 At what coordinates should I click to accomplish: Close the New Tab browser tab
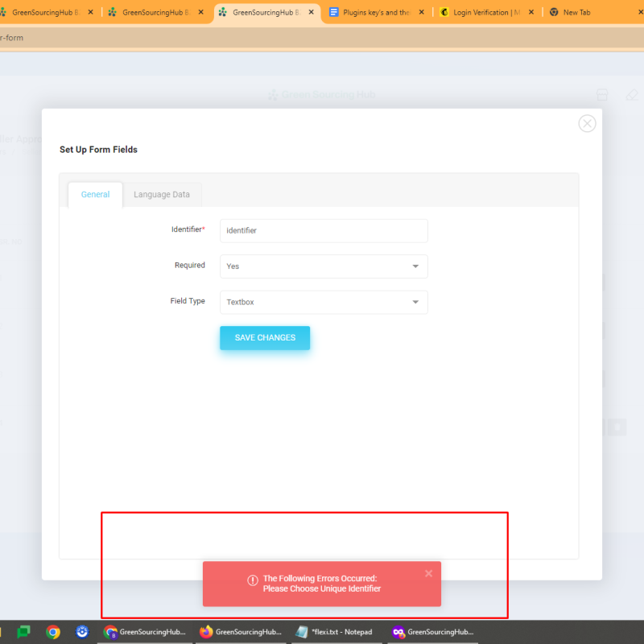tap(641, 12)
